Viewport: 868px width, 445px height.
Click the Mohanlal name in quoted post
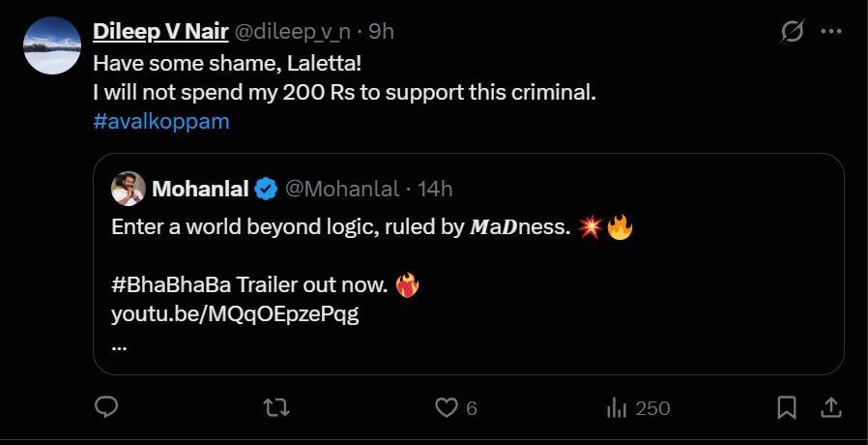tap(200, 189)
